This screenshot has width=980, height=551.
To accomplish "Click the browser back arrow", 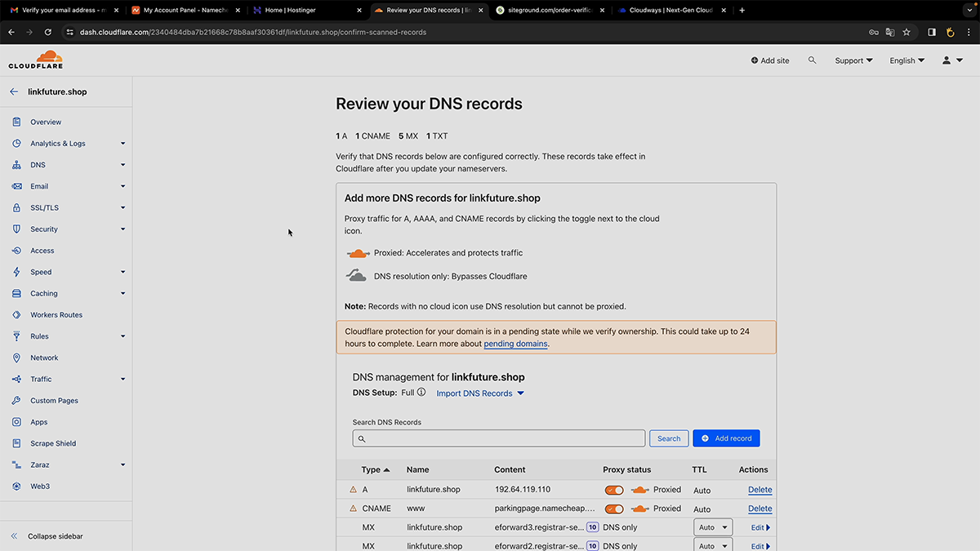I will tap(11, 32).
